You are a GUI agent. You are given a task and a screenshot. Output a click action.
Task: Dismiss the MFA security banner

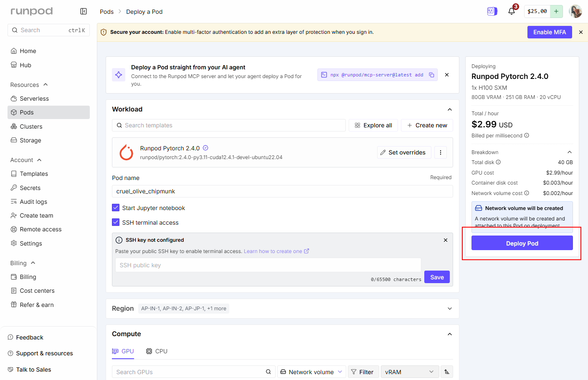pos(581,32)
